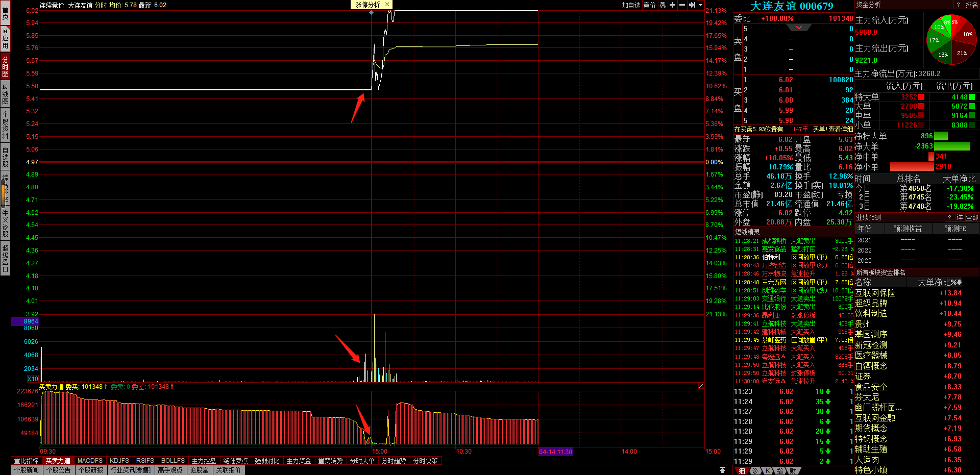
Task: Select the 量比指标 indicator tab
Action: coord(26,461)
